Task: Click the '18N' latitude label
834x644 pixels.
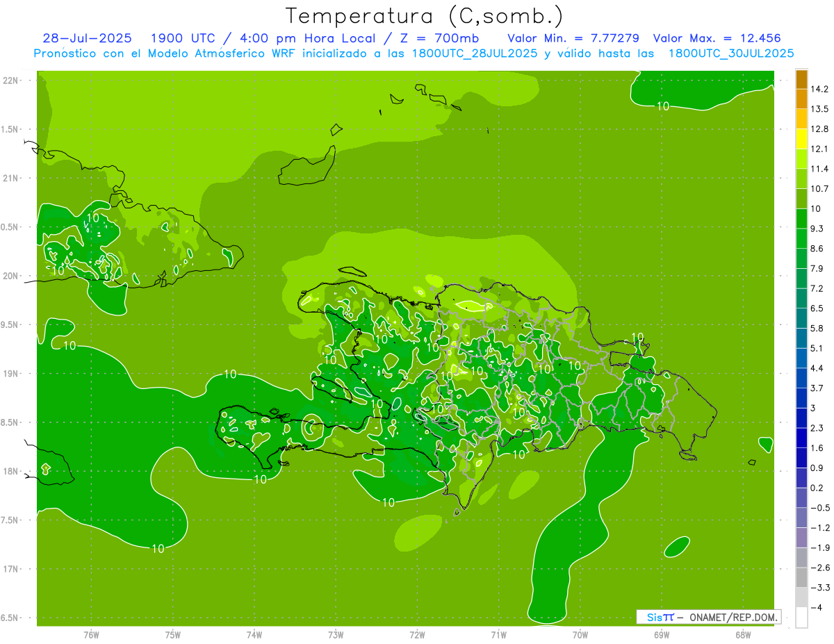Action: 11,472
